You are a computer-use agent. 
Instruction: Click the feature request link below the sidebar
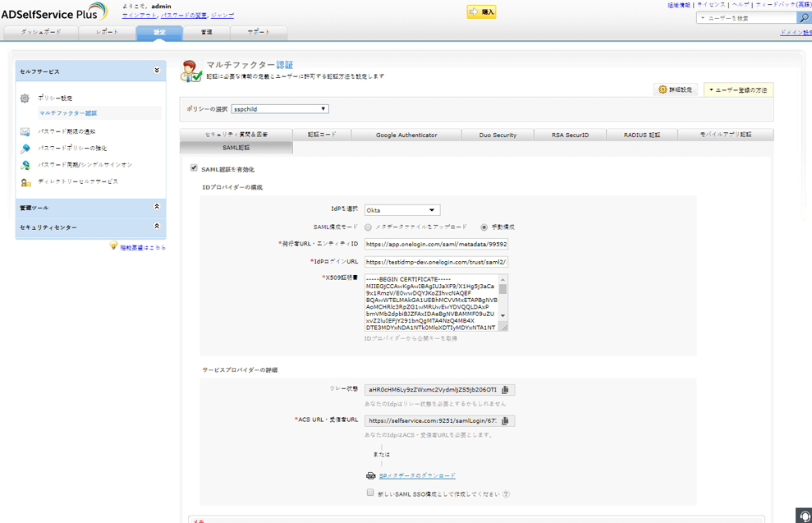(x=143, y=248)
